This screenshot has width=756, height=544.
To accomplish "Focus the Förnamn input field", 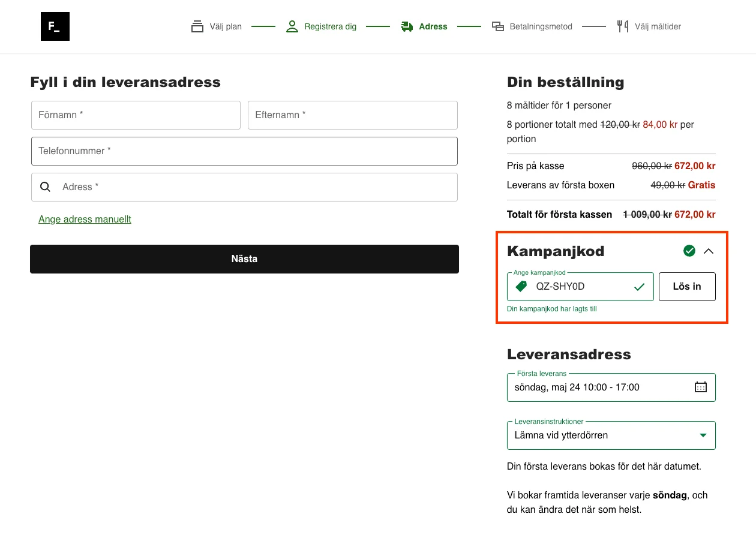I will (136, 115).
